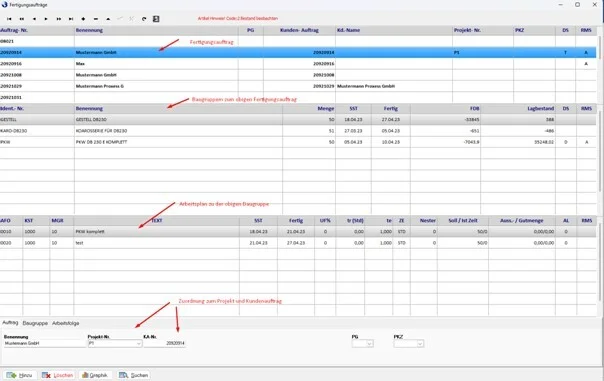
Task: Click the Projekt-Nr. column header in orders grid
Action: click(483, 30)
